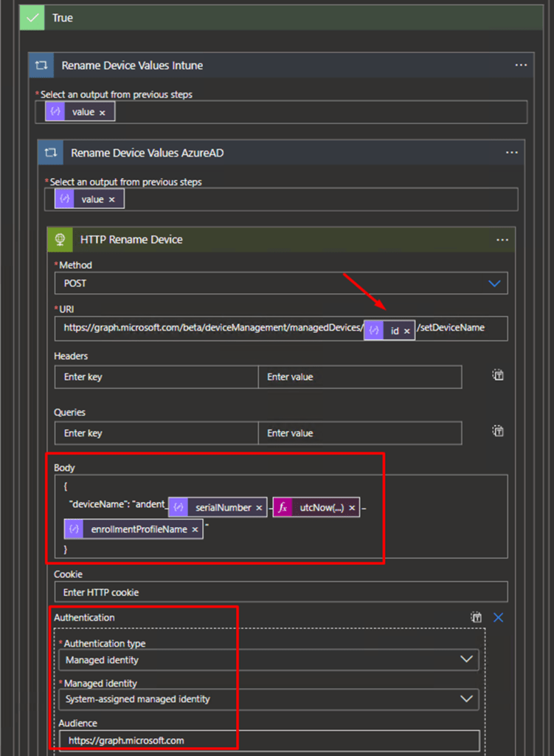Open the Rename Device Values Intune ellipsis menu
This screenshot has width=554, height=756.
click(521, 65)
